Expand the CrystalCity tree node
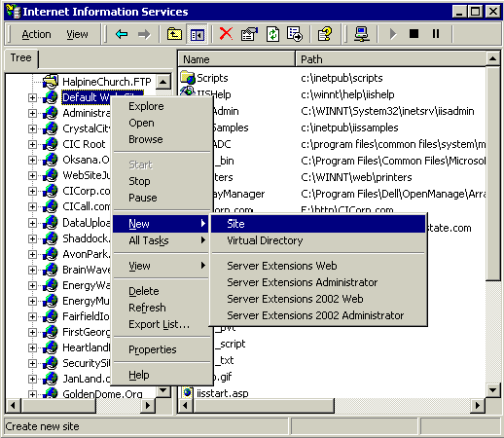 (x=32, y=128)
